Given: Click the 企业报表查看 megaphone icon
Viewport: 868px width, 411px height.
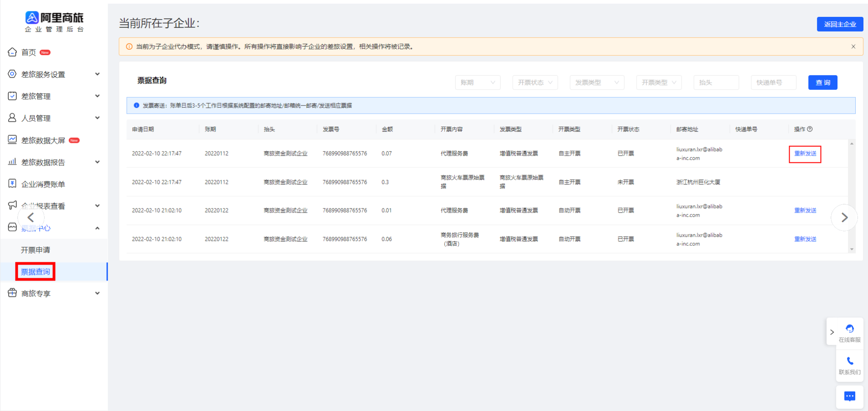Looking at the screenshot, I should [12, 205].
